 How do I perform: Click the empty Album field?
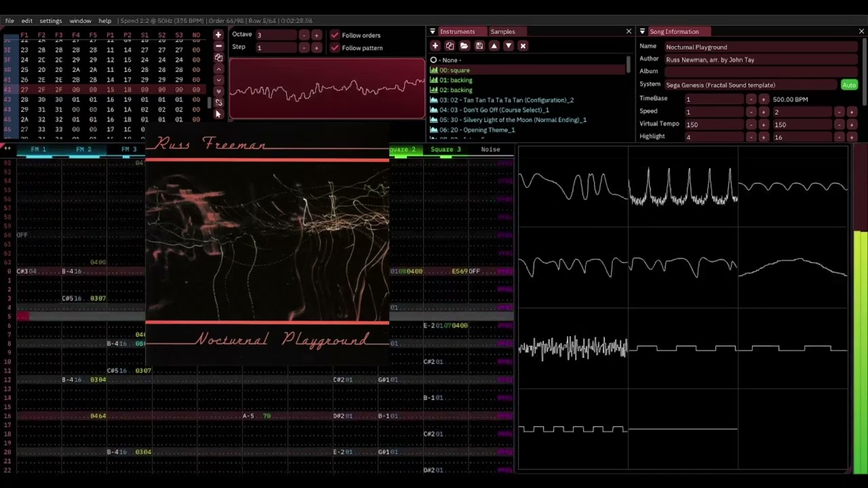(761, 71)
